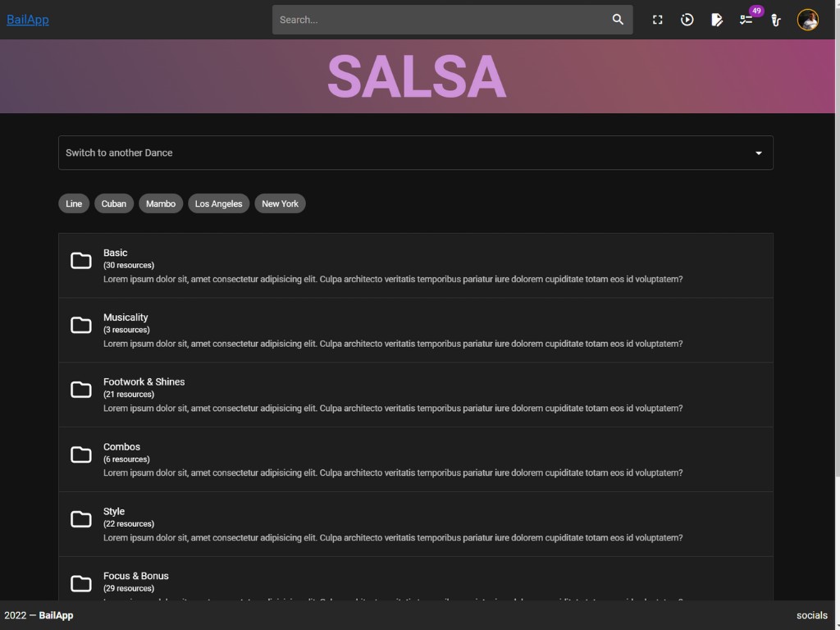
Task: Open the Basic folder icon
Action: pyautogui.click(x=81, y=261)
